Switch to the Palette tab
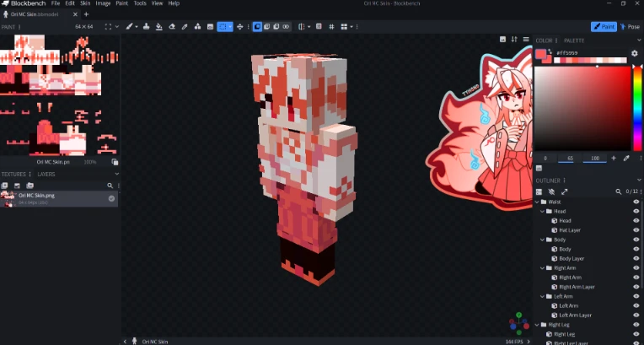 coord(574,40)
